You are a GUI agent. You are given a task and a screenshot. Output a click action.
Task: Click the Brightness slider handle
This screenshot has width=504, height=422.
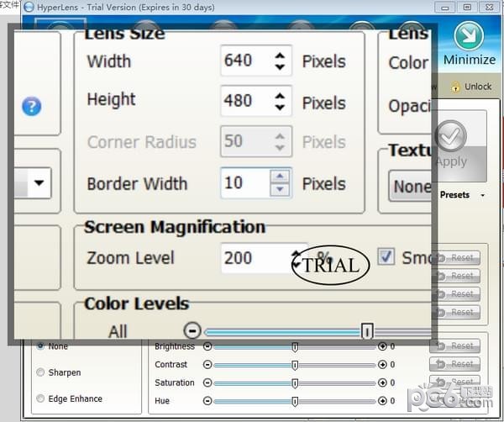(295, 347)
